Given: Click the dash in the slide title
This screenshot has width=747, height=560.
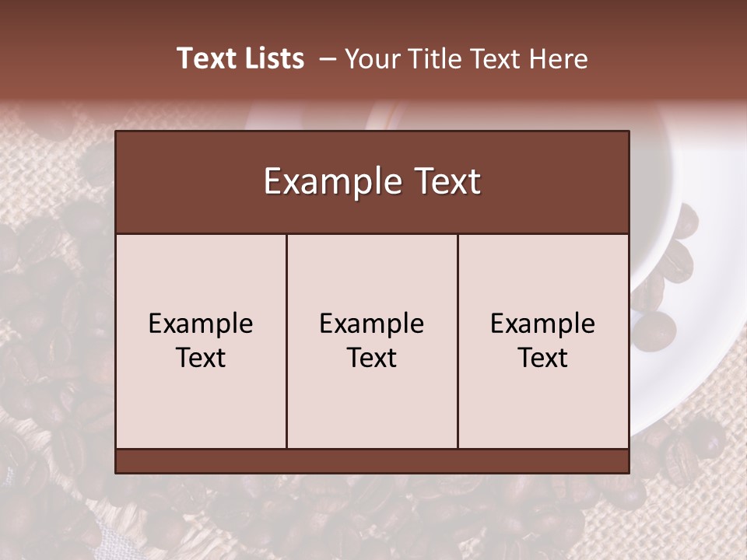Looking at the screenshot, I should [x=328, y=60].
